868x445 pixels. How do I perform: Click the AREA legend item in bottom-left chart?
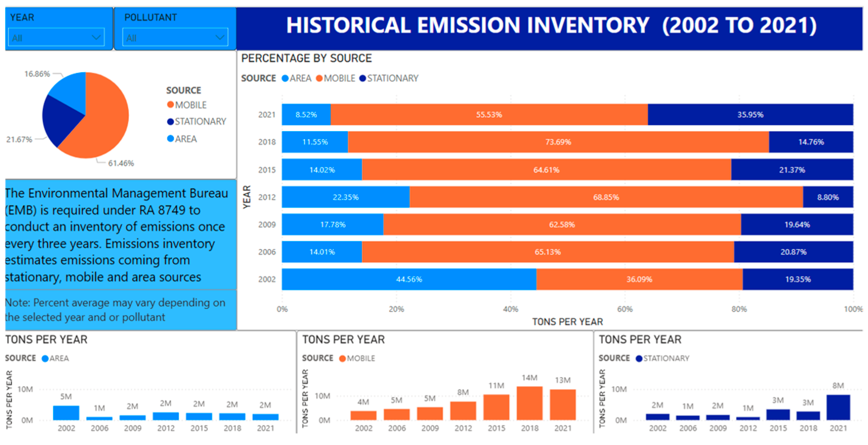click(55, 358)
